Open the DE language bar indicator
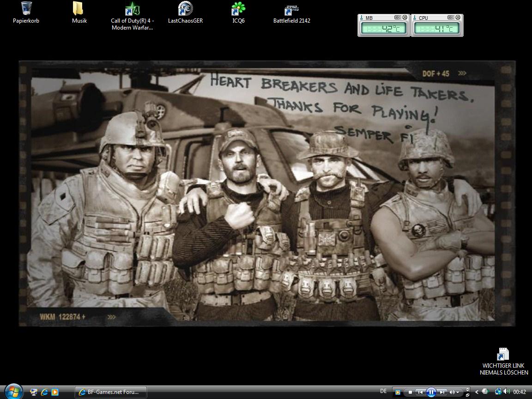 (x=383, y=391)
